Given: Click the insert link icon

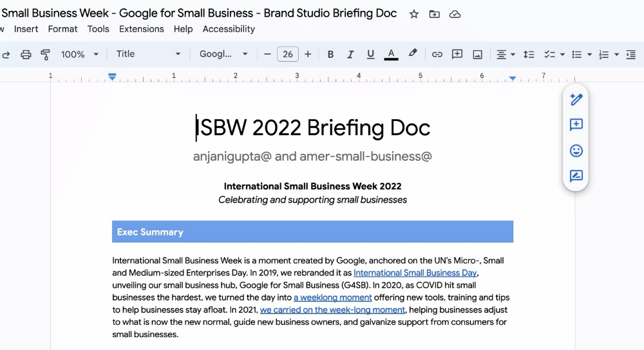Looking at the screenshot, I should tap(437, 55).
